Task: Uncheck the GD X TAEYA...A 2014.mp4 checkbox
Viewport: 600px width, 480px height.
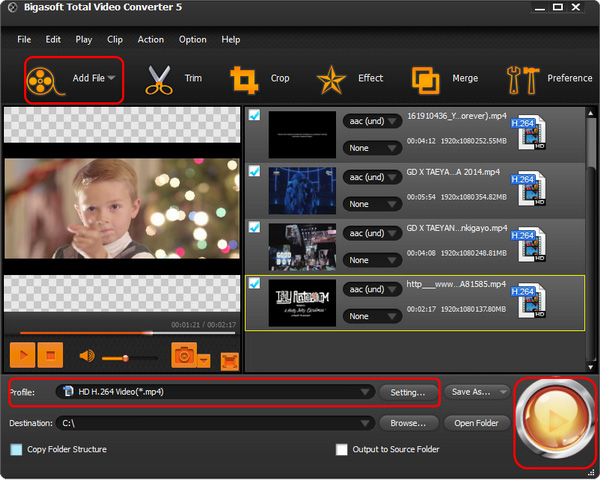Action: (254, 171)
